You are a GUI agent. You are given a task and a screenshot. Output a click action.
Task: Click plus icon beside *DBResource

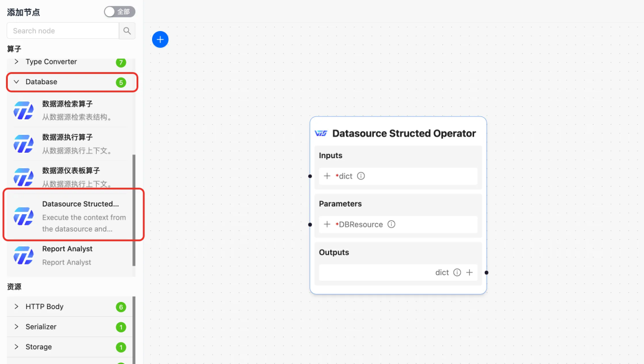tap(327, 224)
